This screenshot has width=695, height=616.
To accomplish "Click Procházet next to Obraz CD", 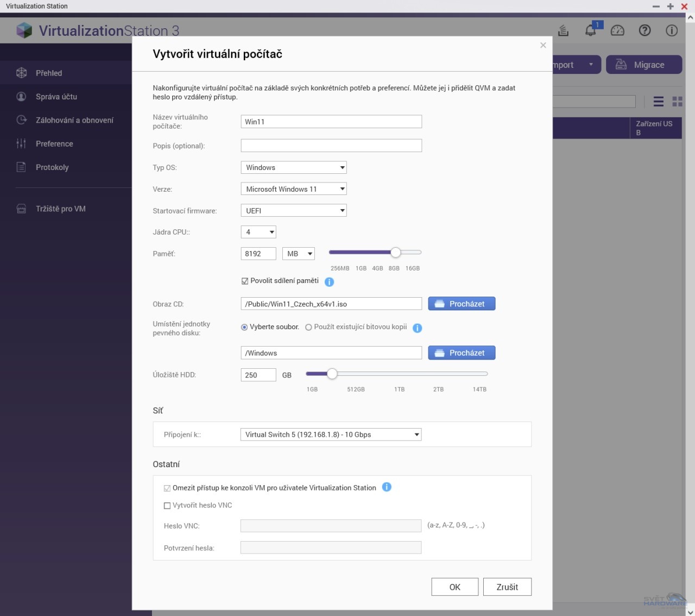I will pos(462,304).
